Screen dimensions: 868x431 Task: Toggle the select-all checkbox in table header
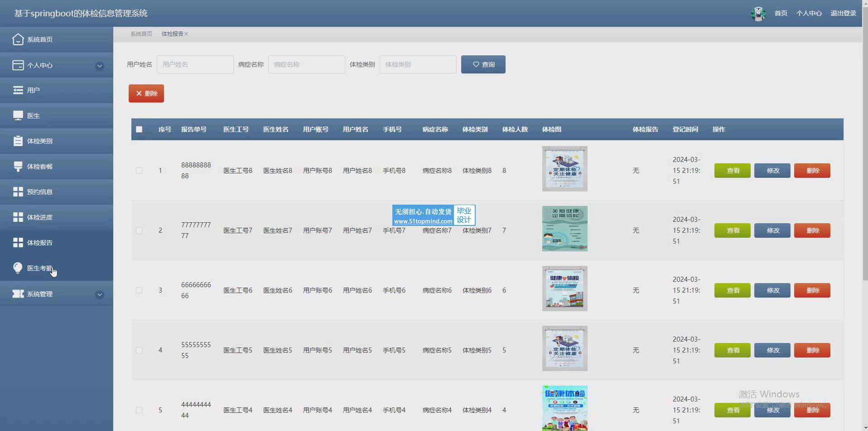pyautogui.click(x=139, y=129)
